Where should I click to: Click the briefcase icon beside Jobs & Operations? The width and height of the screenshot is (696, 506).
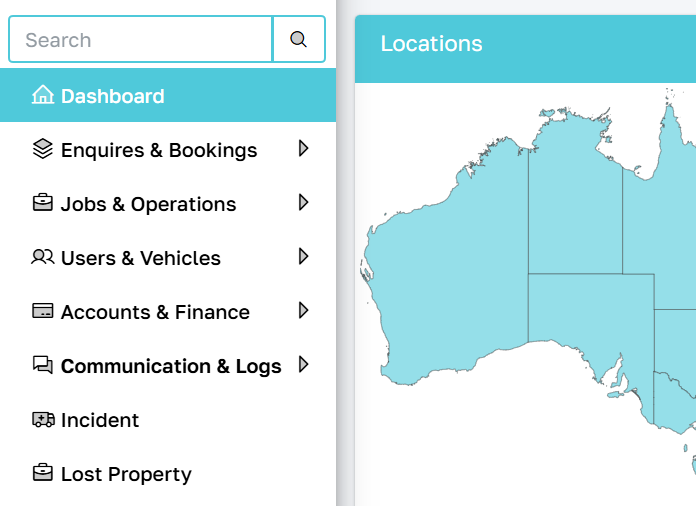click(43, 204)
